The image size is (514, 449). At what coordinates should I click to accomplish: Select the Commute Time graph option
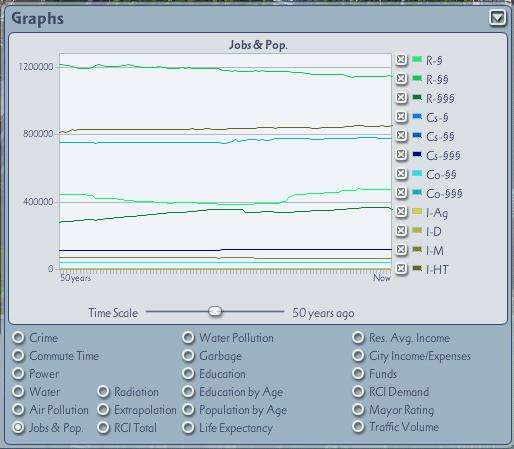18,355
